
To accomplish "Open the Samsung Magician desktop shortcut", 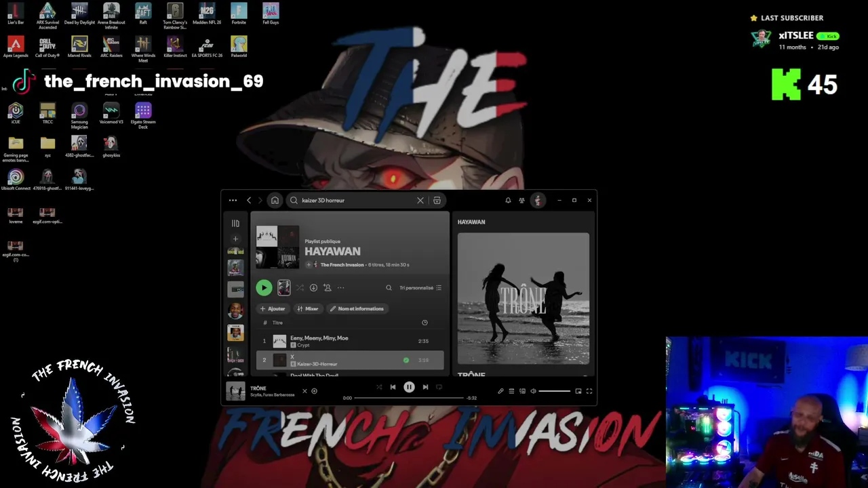I will (x=79, y=116).
